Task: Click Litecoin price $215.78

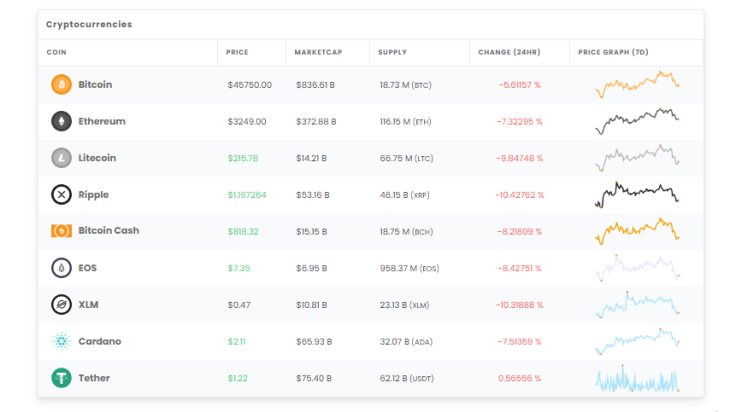Action: tap(243, 158)
